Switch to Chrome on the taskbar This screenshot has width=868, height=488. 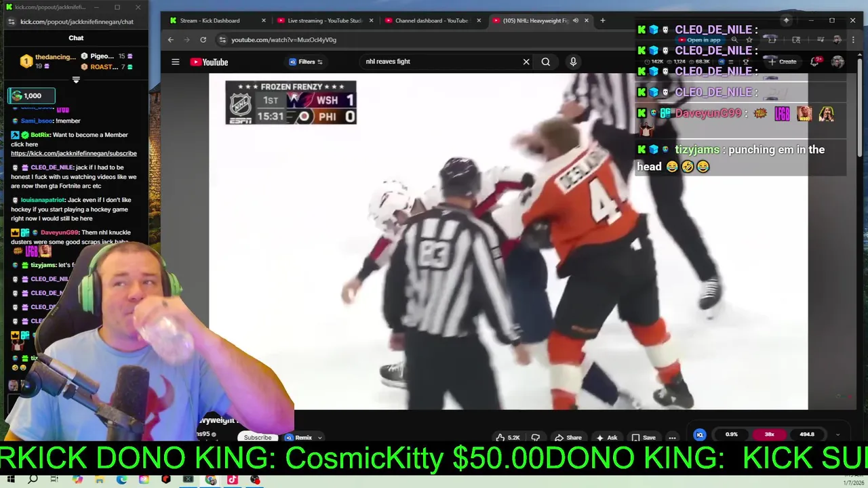[211, 480]
